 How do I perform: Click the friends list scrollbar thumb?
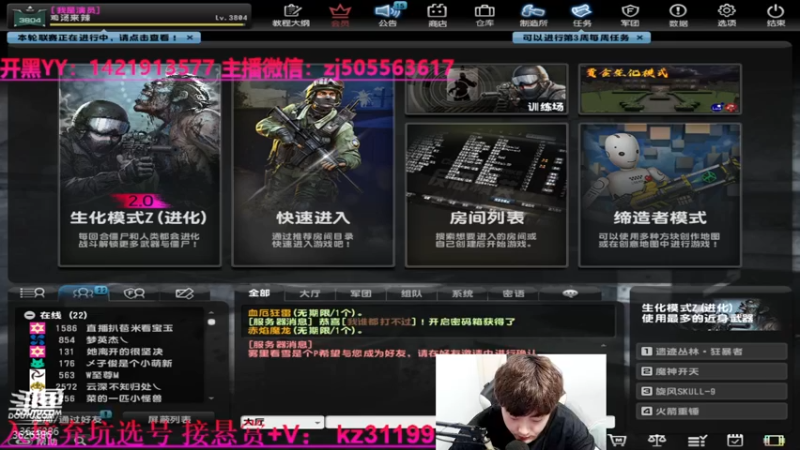point(211,322)
